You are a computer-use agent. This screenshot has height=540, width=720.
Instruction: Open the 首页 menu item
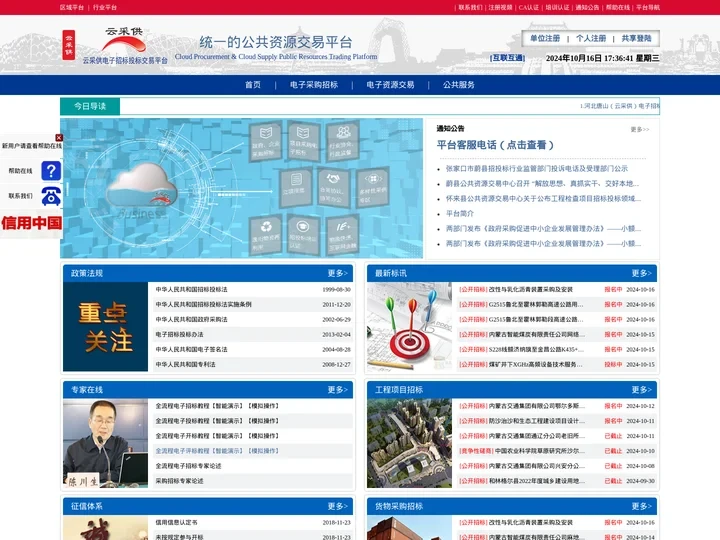coord(253,85)
